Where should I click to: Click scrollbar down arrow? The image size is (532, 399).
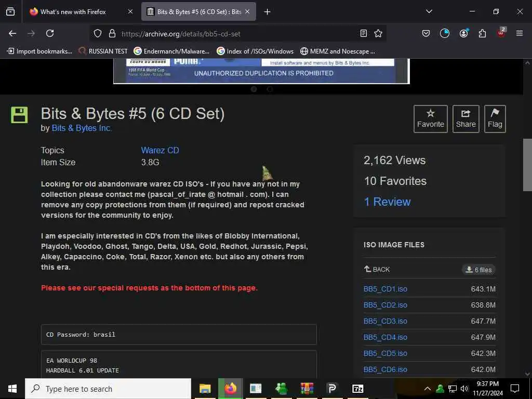pos(527,374)
